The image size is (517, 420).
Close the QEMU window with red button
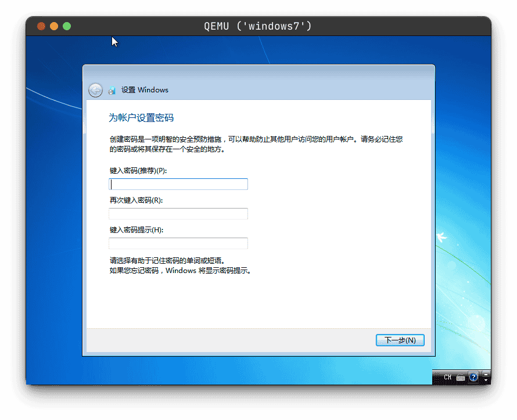(41, 26)
